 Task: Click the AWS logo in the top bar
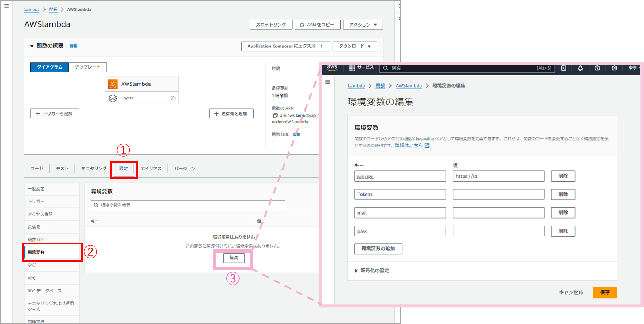pyautogui.click(x=332, y=68)
